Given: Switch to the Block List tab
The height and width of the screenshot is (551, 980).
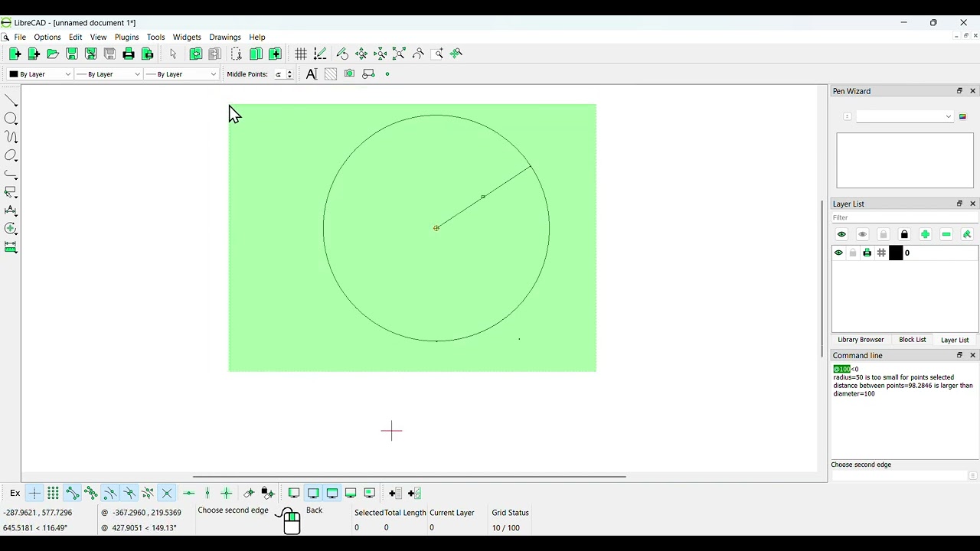Looking at the screenshot, I should 913,340.
